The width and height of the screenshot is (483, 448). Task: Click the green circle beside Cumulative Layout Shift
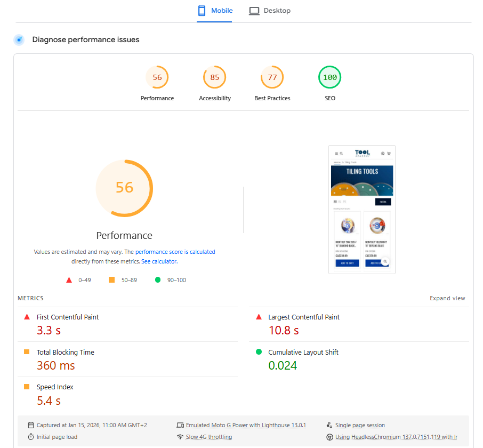[259, 352]
